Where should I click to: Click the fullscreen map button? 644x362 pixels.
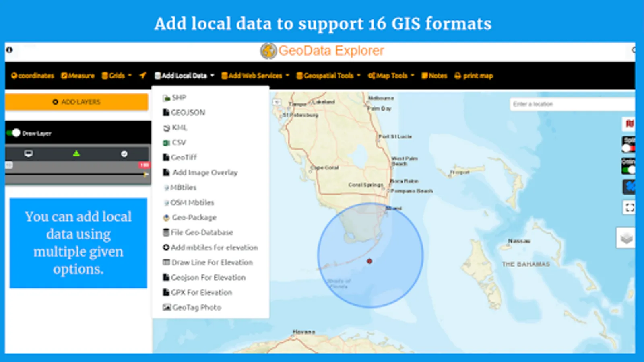(x=629, y=208)
